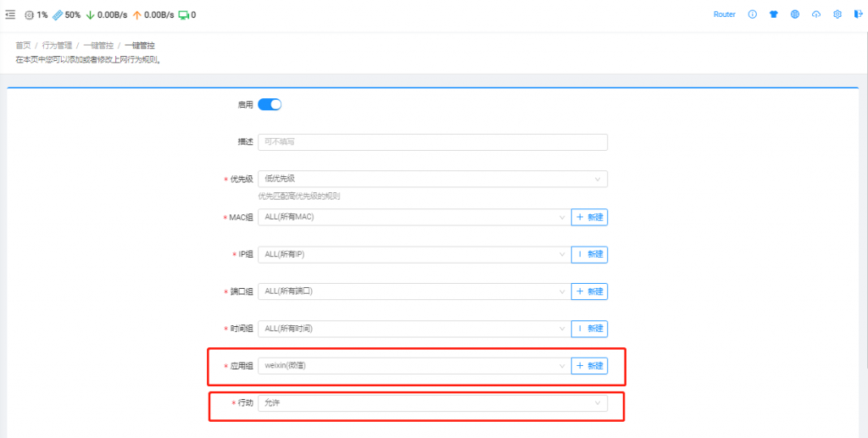
Task: Open the settings gear icon
Action: 837,14
